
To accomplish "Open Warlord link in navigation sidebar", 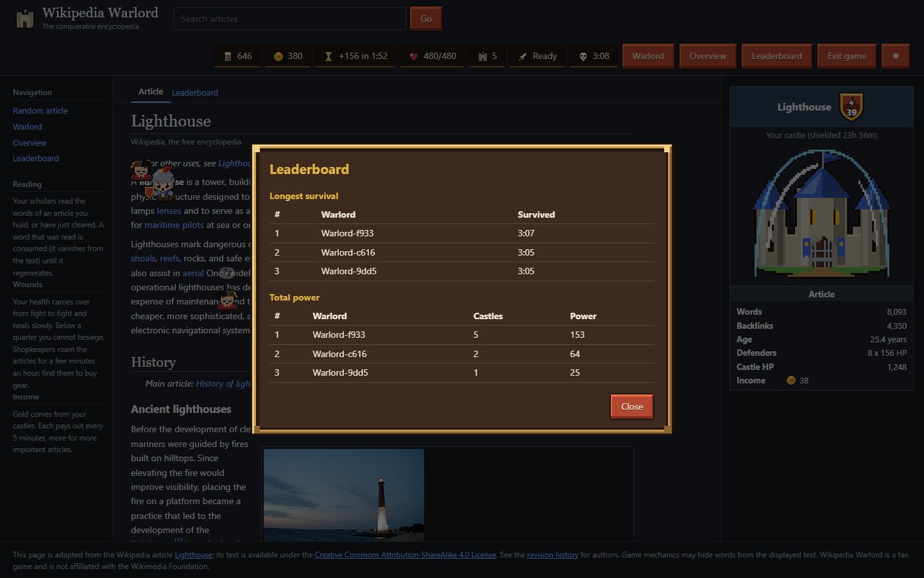I will [28, 127].
